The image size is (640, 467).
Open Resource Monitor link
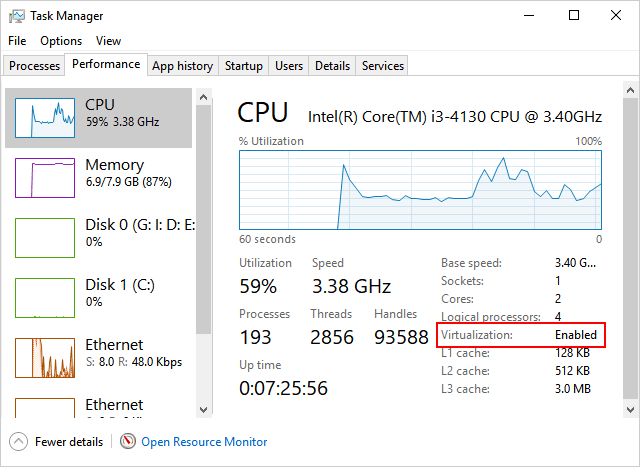pos(204,441)
